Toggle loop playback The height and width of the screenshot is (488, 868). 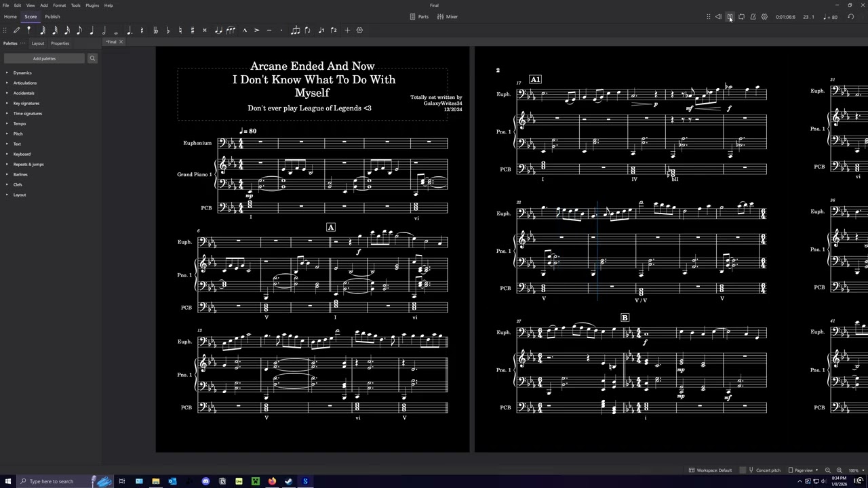pyautogui.click(x=741, y=17)
